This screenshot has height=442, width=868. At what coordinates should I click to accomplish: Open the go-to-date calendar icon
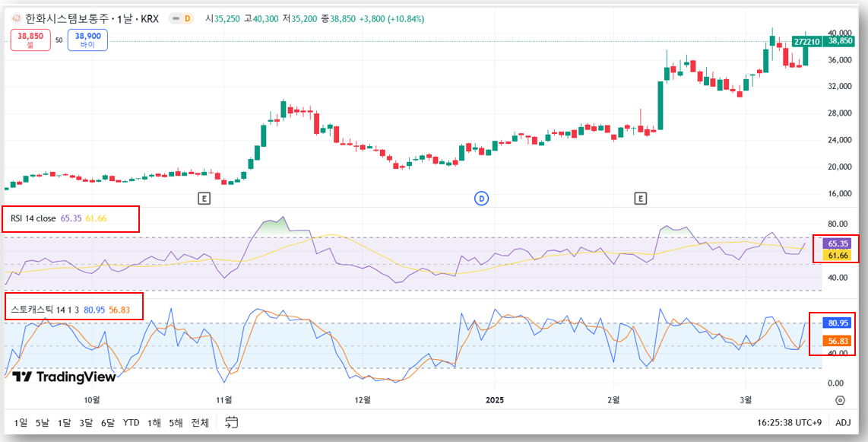[231, 423]
